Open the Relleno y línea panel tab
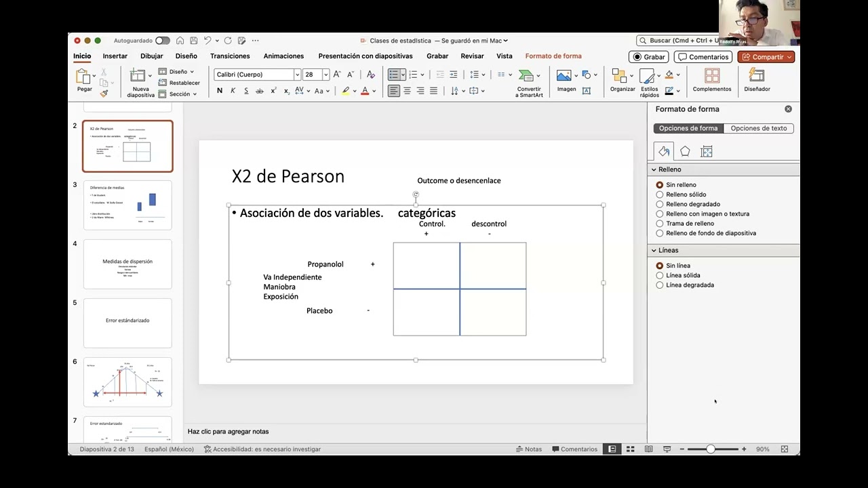Screen dimensions: 868x488 click(664, 151)
